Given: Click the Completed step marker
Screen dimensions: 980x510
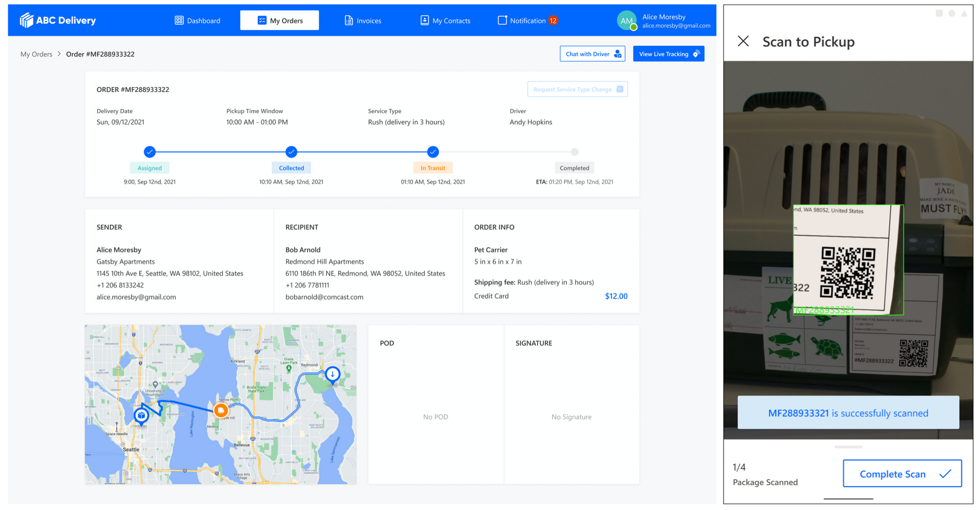Looking at the screenshot, I should 575,152.
